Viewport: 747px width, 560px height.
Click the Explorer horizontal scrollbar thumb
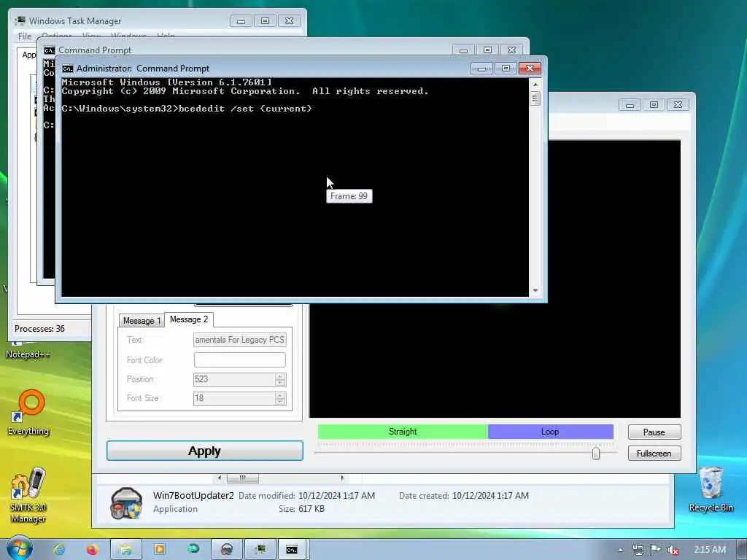pyautogui.click(x=242, y=478)
